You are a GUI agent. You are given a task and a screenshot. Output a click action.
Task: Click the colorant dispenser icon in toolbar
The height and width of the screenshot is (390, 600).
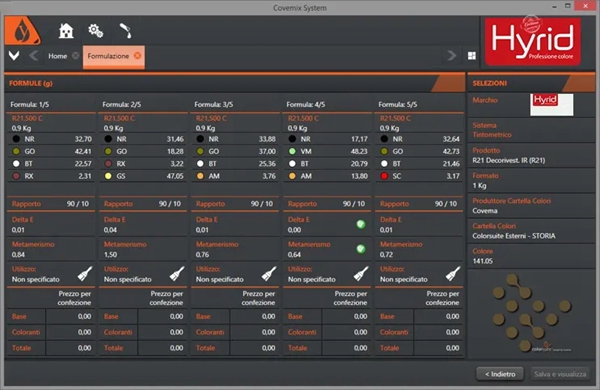126,31
